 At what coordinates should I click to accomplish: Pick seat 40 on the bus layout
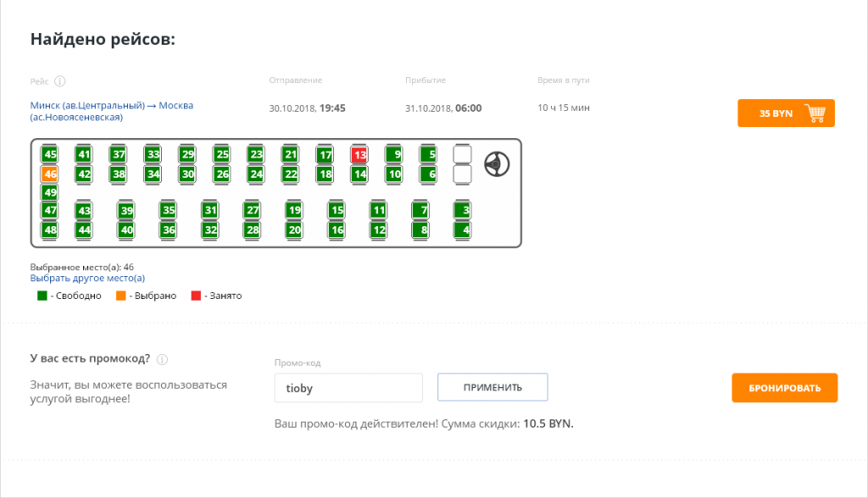click(125, 230)
